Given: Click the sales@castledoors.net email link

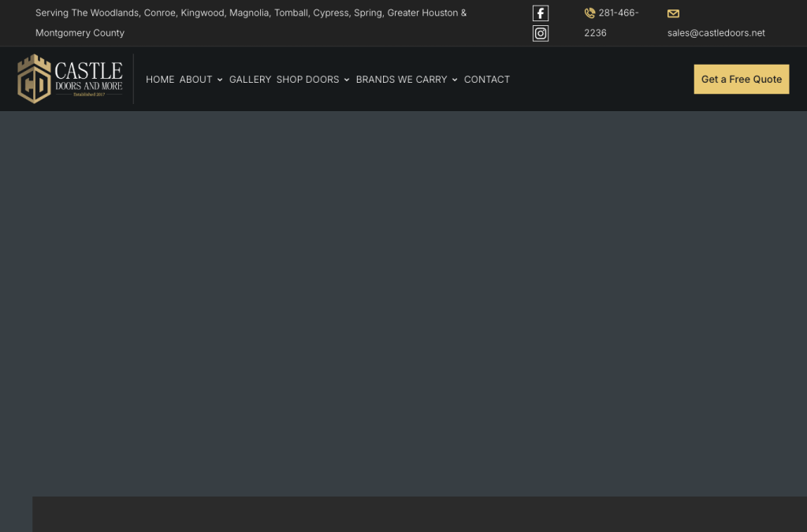Looking at the screenshot, I should (x=716, y=33).
